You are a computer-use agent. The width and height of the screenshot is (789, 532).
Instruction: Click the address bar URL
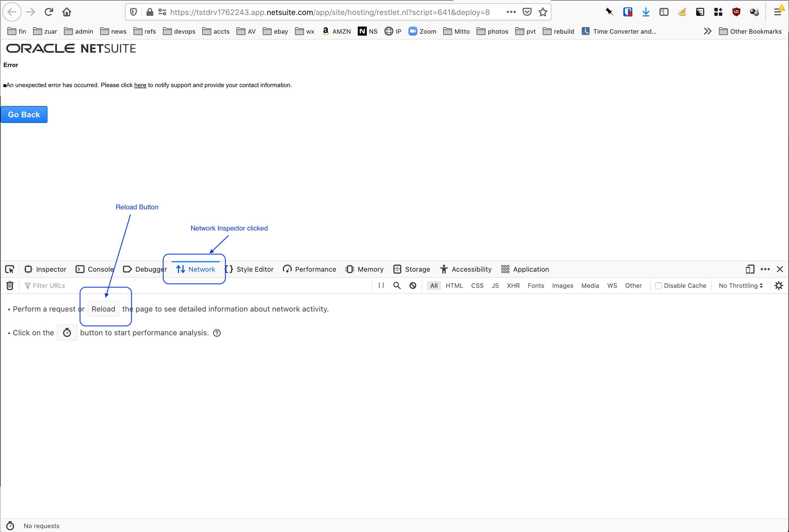[330, 12]
